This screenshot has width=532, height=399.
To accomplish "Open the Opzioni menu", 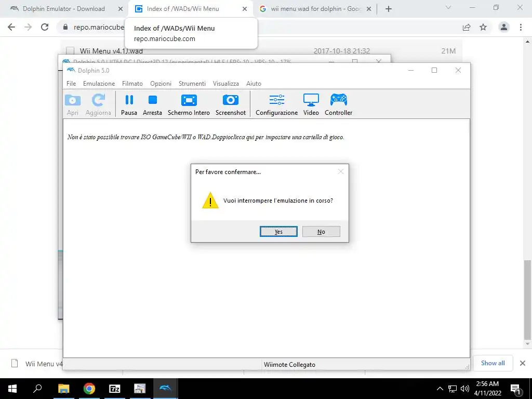I will coord(161,84).
